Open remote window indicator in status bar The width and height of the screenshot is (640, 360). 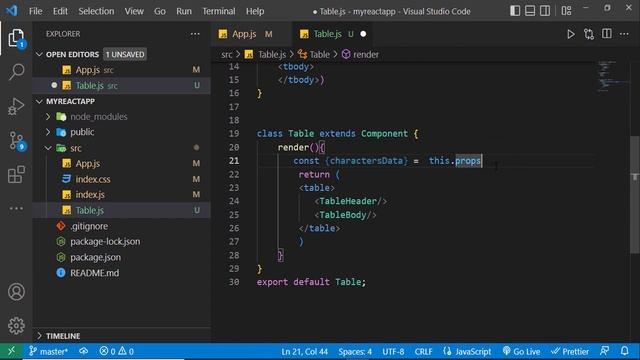click(x=11, y=351)
